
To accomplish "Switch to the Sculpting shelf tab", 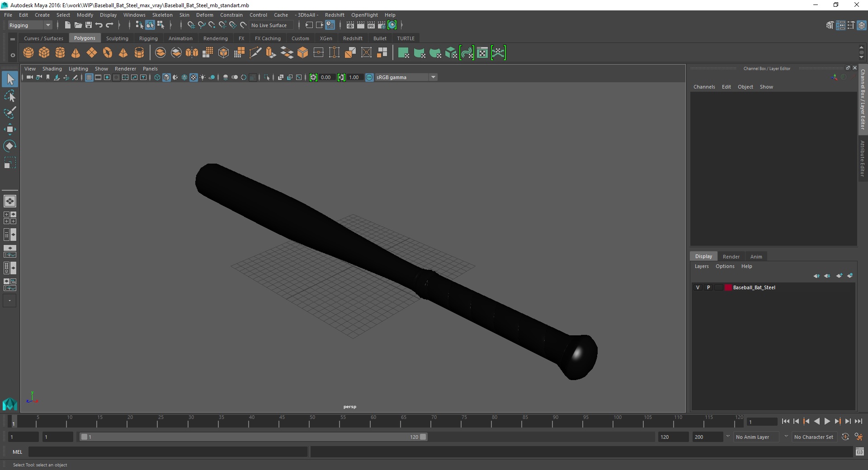I will (117, 38).
